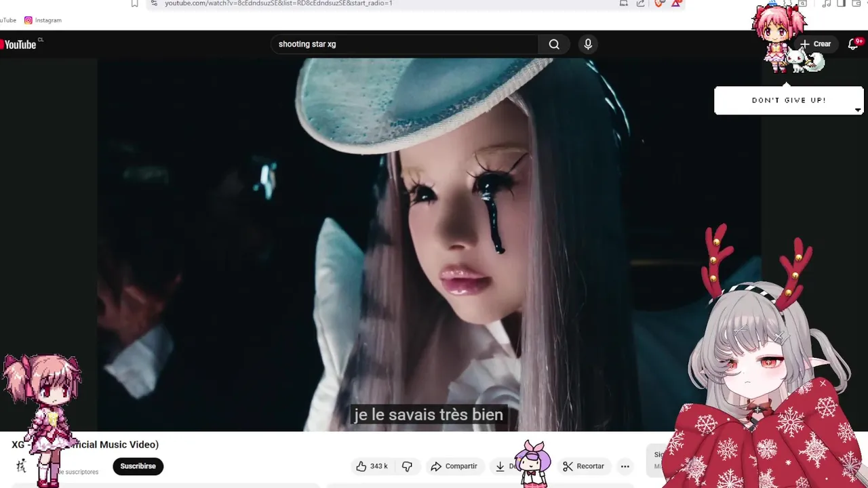Image resolution: width=868 pixels, height=488 pixels.
Task: Click the Compartir share button
Action: [x=454, y=466]
